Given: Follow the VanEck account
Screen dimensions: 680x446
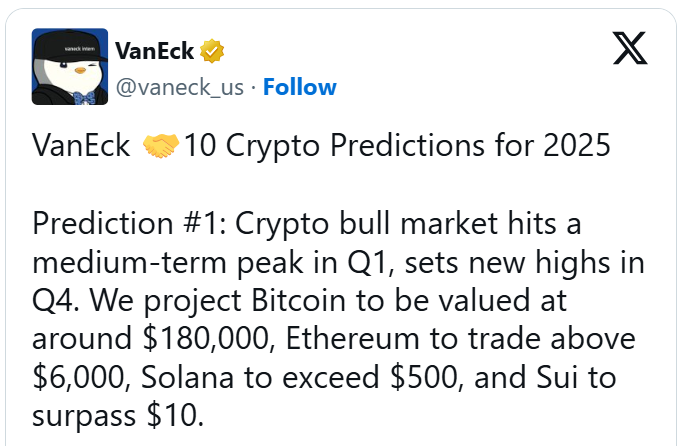Looking at the screenshot, I should (299, 87).
